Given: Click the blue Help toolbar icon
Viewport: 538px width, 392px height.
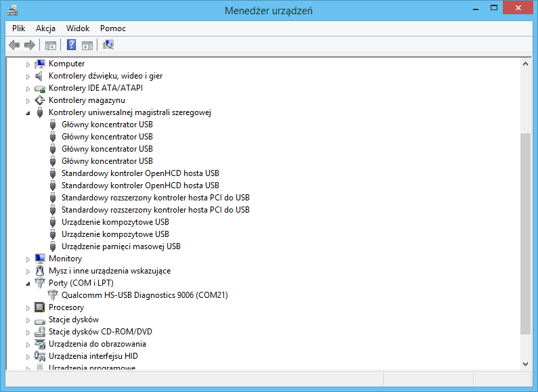Looking at the screenshot, I should coord(71,45).
